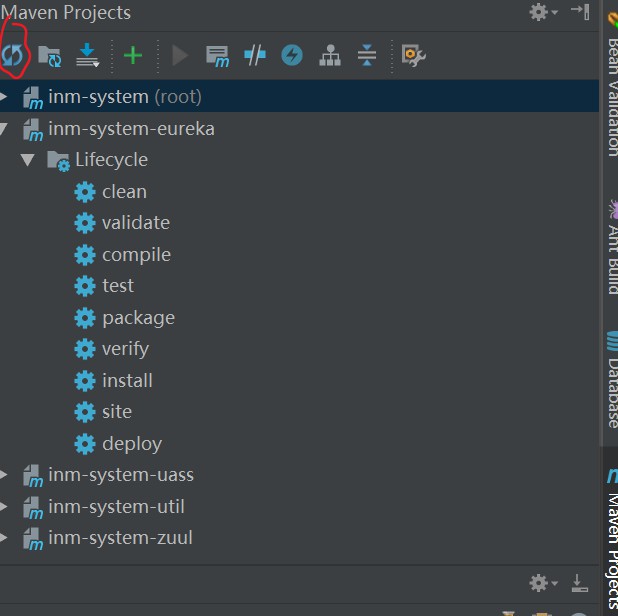The height and width of the screenshot is (616, 618).
Task: Select the Lifecycle folder label
Action: point(112,160)
